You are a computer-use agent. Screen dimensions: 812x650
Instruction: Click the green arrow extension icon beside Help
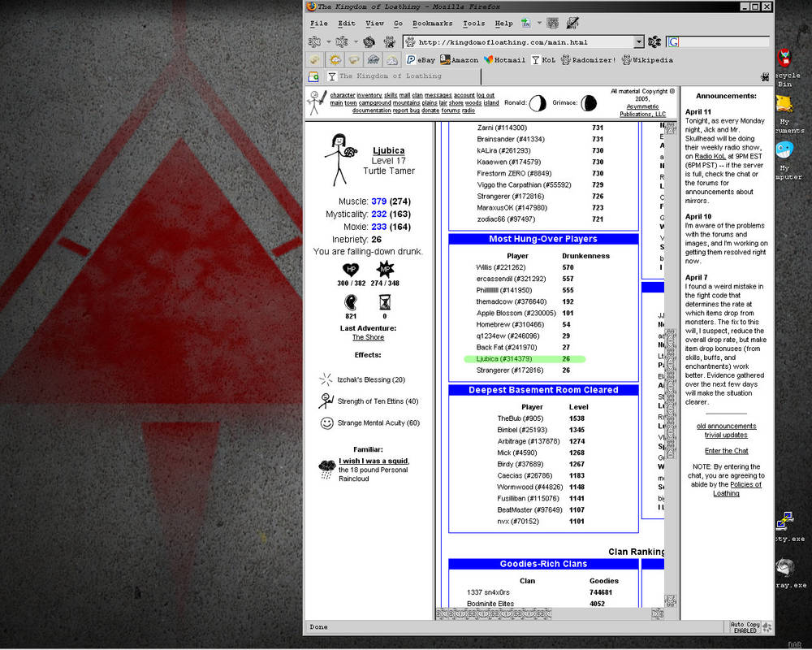pos(525,24)
